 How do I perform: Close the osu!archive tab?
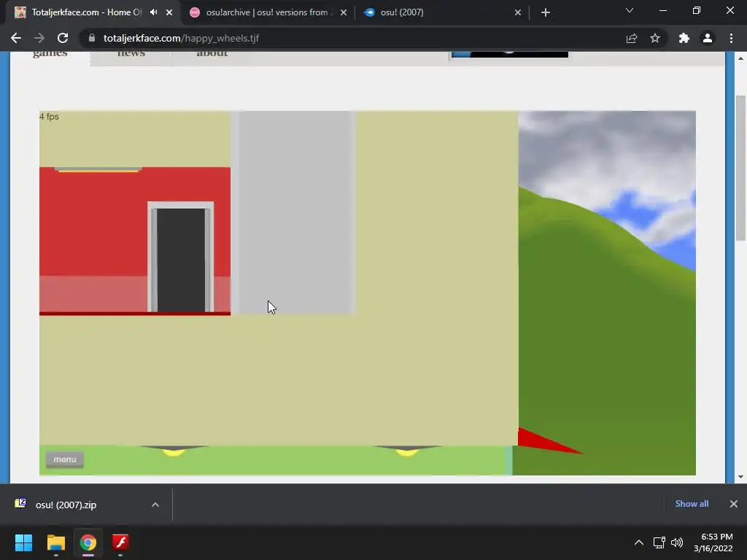344,12
